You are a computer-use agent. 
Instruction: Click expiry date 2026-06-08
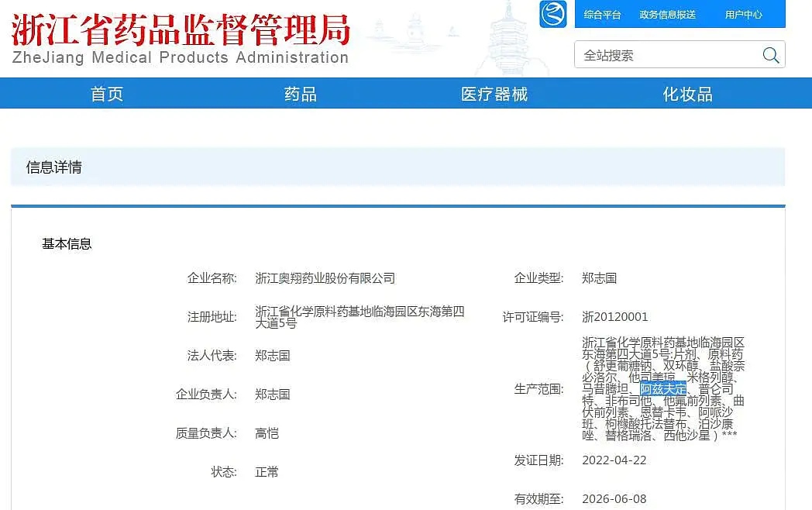pyautogui.click(x=614, y=499)
